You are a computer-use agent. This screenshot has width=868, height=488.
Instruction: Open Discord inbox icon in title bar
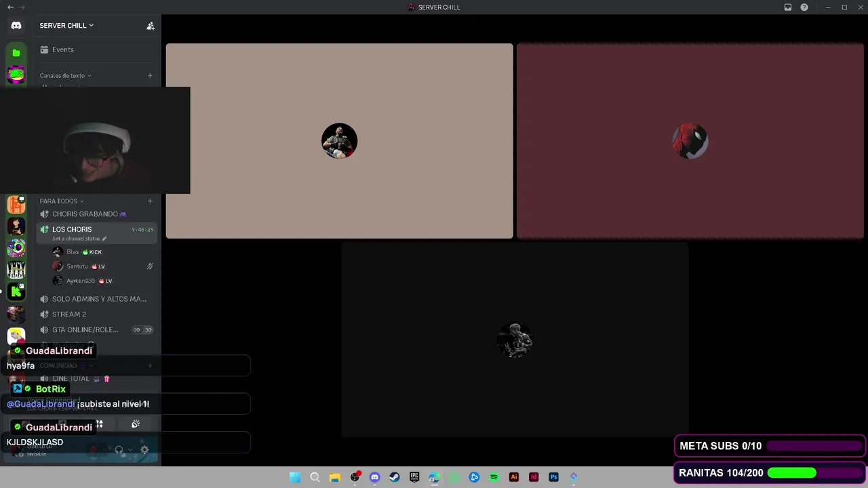click(x=788, y=7)
